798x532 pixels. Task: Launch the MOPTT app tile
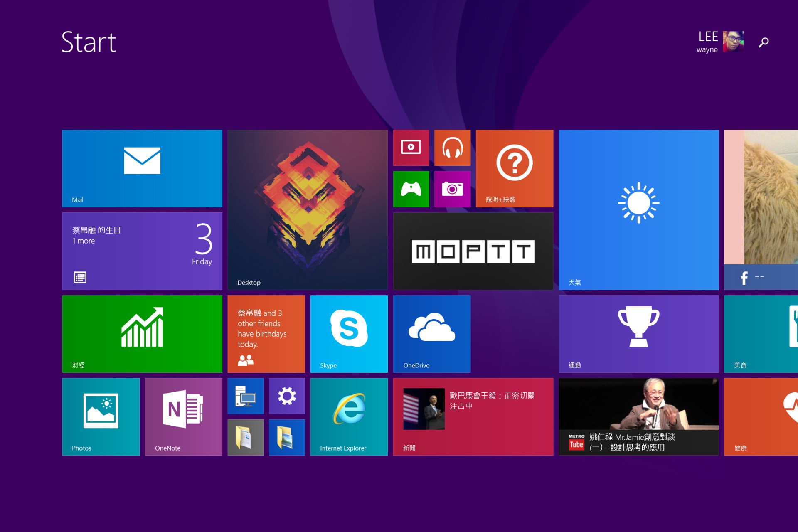pyautogui.click(x=473, y=251)
